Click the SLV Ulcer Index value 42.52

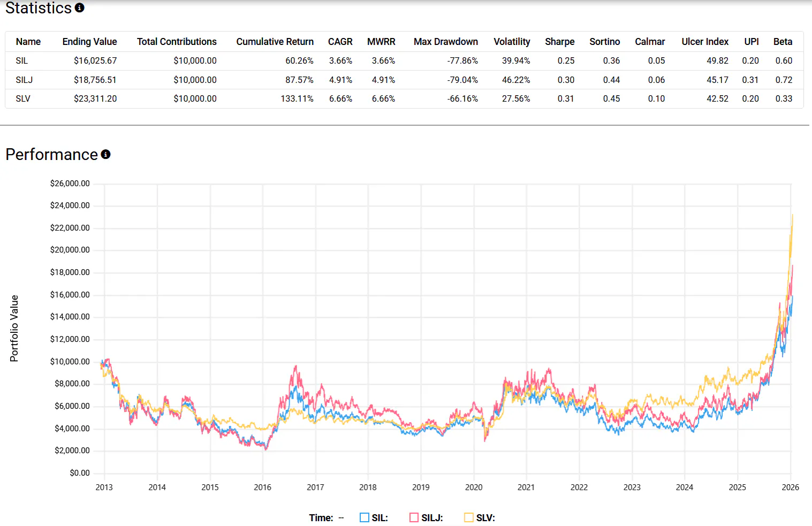coord(717,99)
